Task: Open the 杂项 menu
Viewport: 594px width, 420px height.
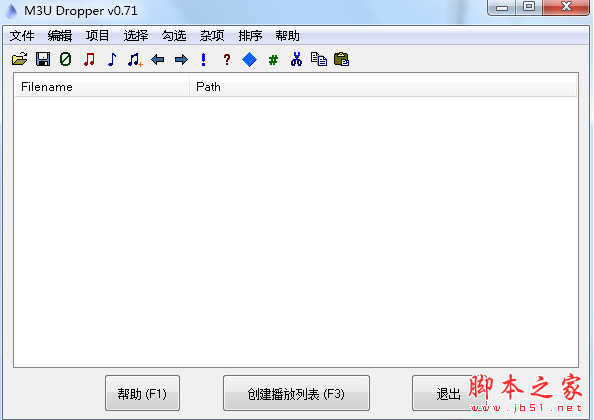Action: tap(212, 36)
